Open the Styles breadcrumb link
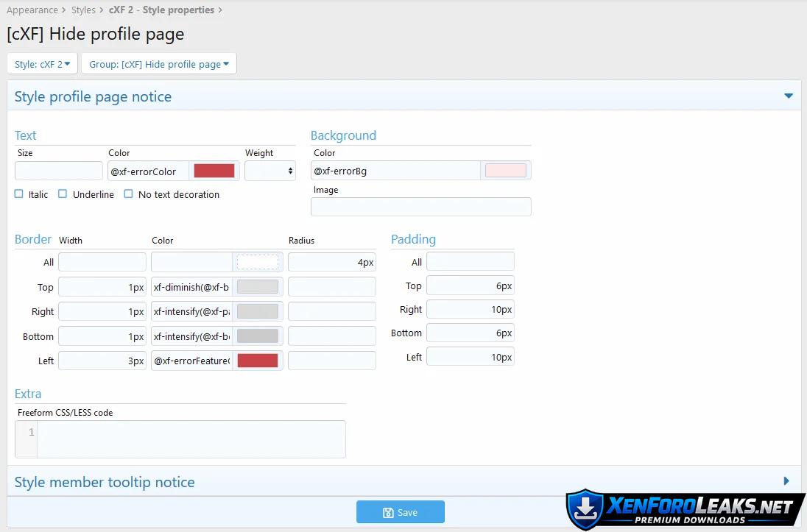Screen dimensions: 807x532 [83, 10]
